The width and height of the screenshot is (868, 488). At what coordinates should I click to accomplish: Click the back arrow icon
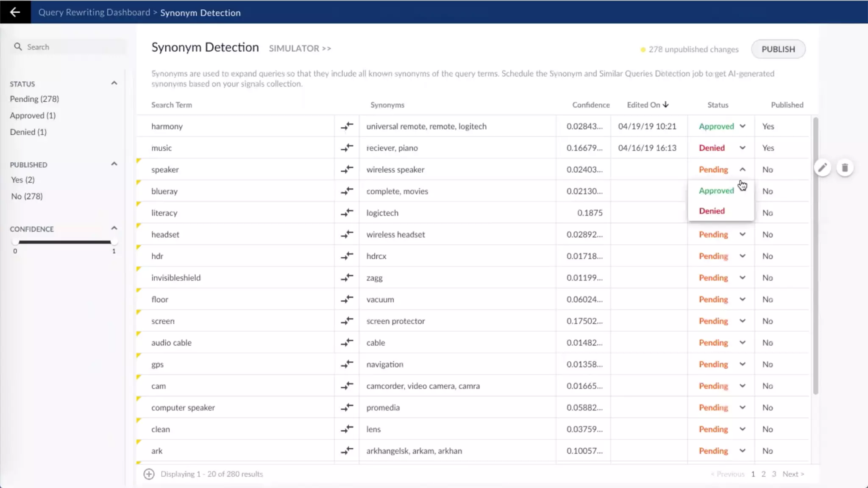coord(15,12)
